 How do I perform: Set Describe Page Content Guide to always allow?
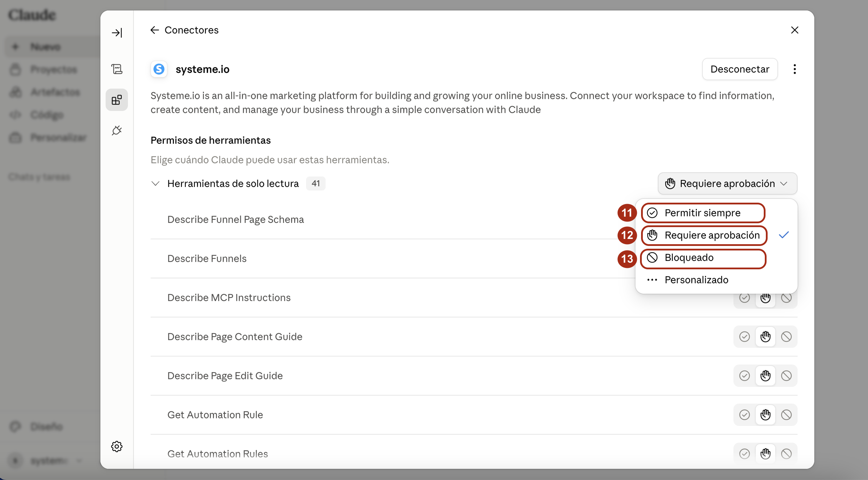pos(745,337)
